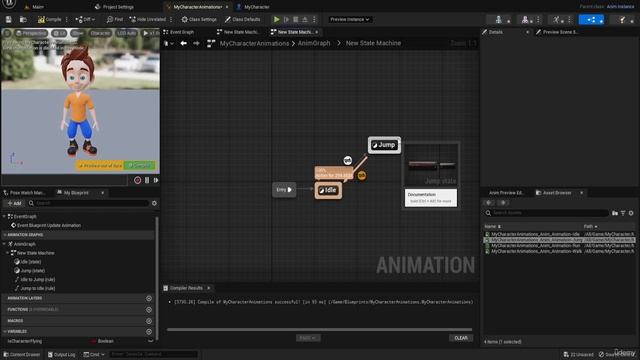Open compile options kebab menu

pyautogui.click(x=67, y=19)
